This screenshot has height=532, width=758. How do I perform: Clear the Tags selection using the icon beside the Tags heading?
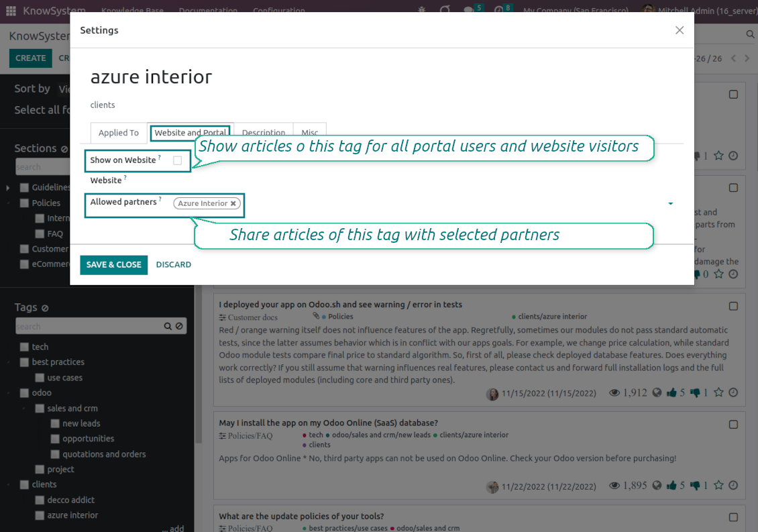tap(45, 308)
